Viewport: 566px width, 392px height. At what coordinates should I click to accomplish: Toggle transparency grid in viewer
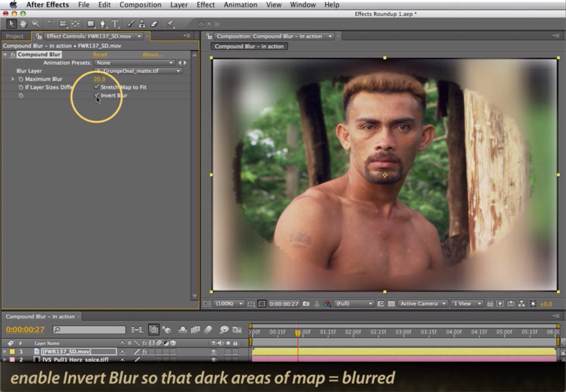click(x=391, y=304)
